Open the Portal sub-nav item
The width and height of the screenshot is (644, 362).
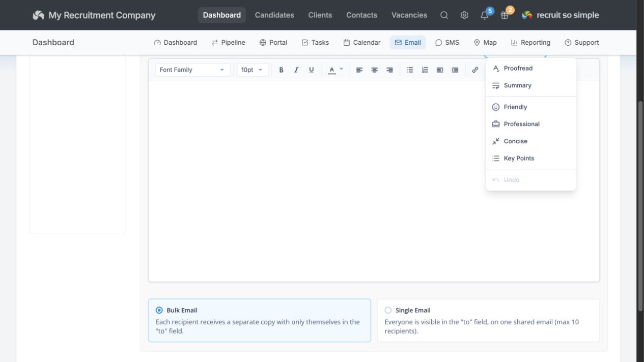coord(273,43)
